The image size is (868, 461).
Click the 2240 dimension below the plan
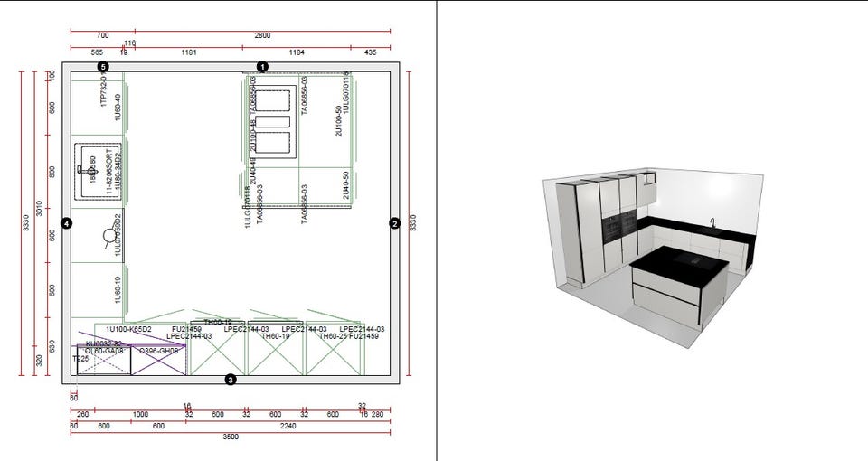click(288, 426)
